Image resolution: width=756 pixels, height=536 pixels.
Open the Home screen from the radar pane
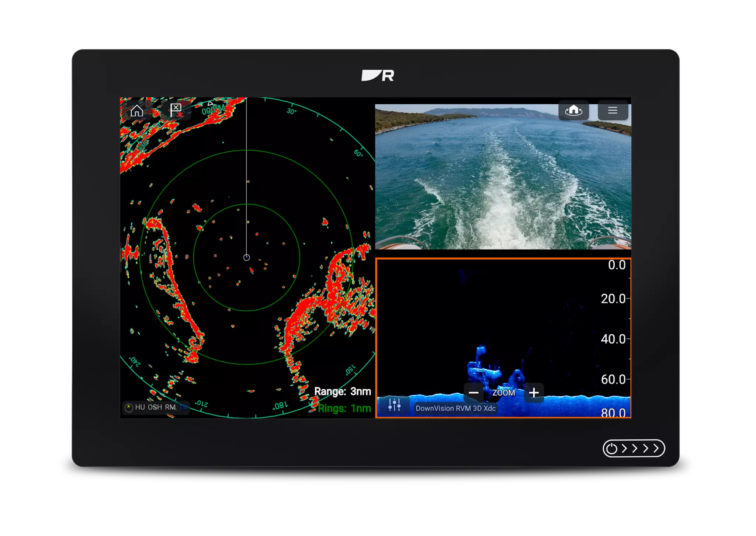click(x=137, y=111)
